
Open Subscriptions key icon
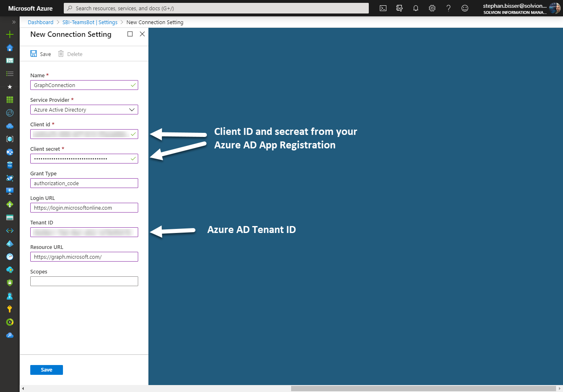pos(10,309)
